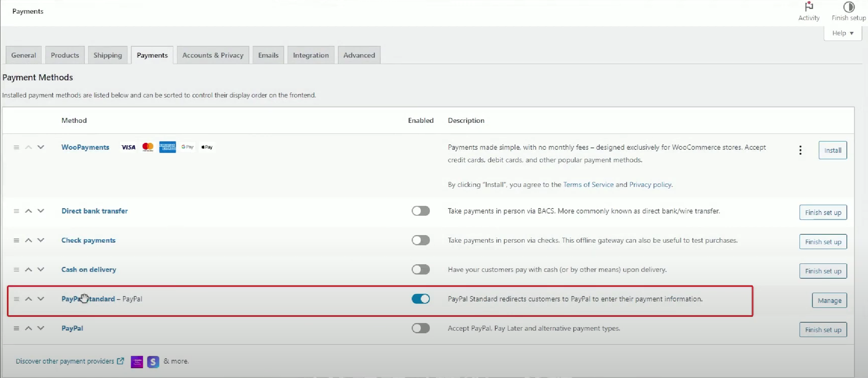
Task: Open the Emails settings tab
Action: [x=268, y=55]
